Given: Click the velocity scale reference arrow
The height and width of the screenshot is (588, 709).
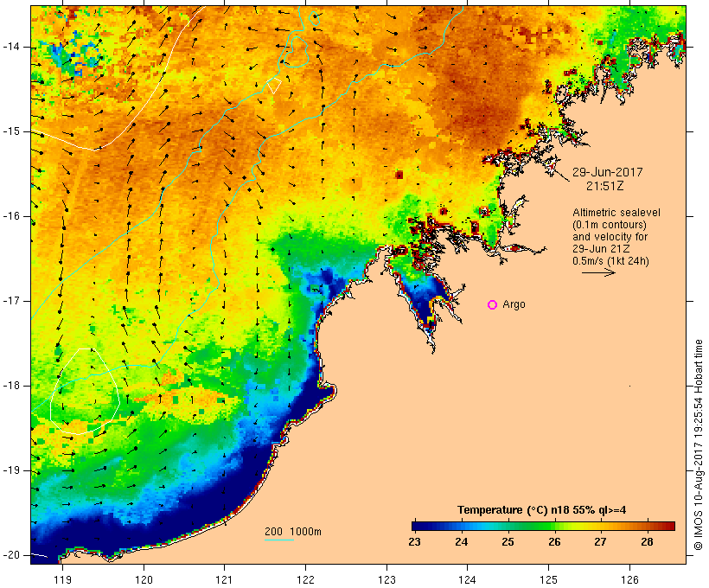Looking at the screenshot, I should pyautogui.click(x=598, y=272).
